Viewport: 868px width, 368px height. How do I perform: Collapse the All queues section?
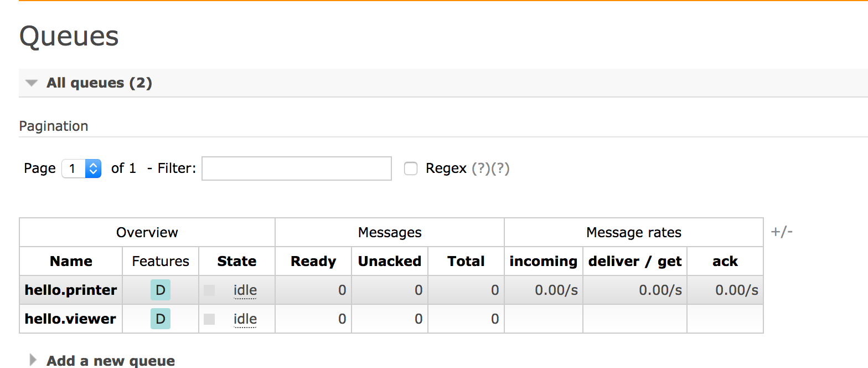pyautogui.click(x=32, y=83)
